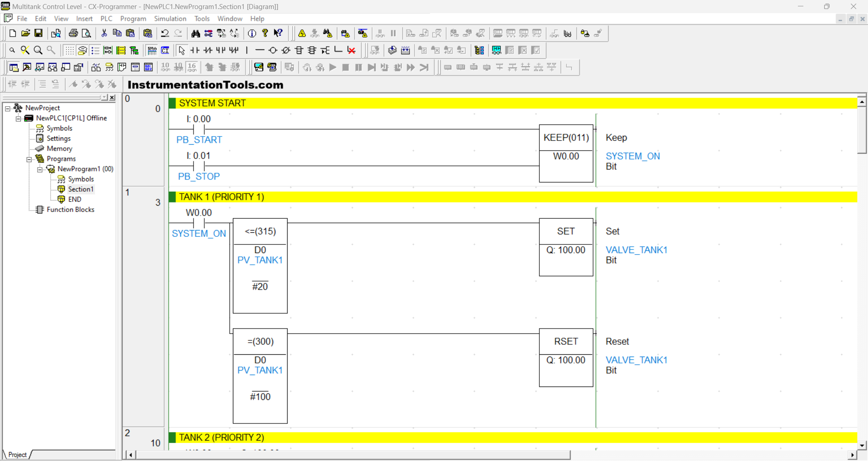Draw a New Horizontal line
868x461 pixels.
click(x=260, y=50)
